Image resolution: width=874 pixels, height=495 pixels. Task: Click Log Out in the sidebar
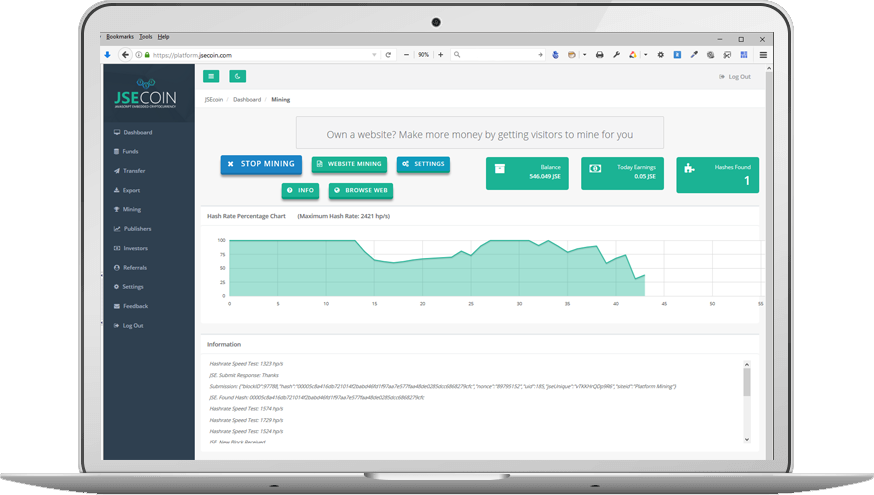pyautogui.click(x=129, y=326)
